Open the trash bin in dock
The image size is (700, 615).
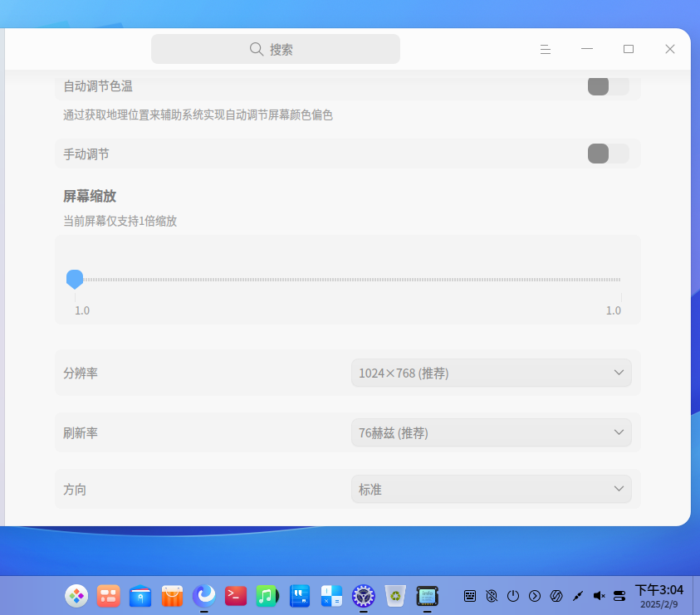click(395, 596)
